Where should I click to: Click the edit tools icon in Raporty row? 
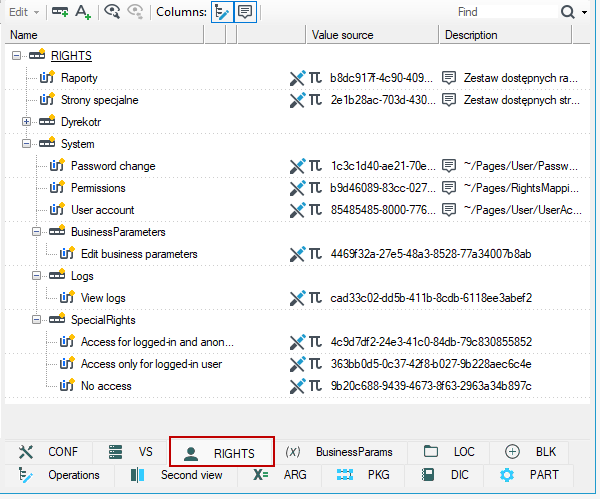(x=298, y=78)
